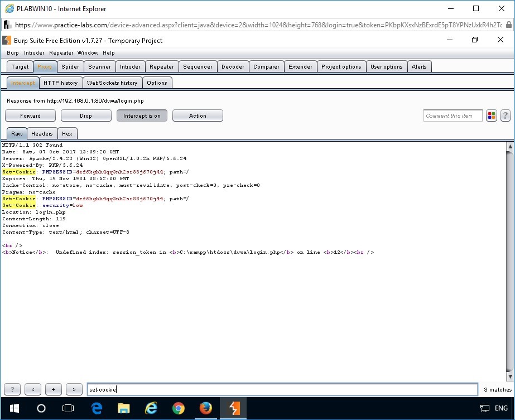Image resolution: width=515 pixels, height=420 pixels.
Task: Select the HTTP history sub-tab
Action: [61, 83]
